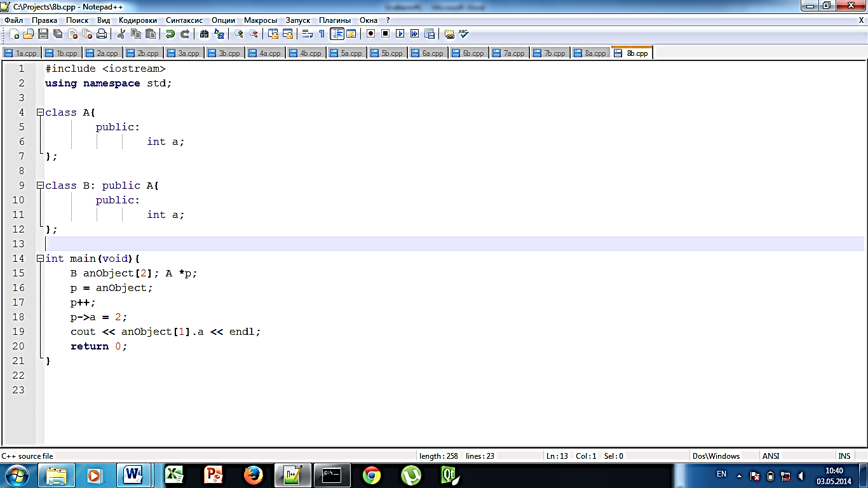Screen dimensions: 868x488
Task: Open the Макросы menu
Action: coord(261,20)
